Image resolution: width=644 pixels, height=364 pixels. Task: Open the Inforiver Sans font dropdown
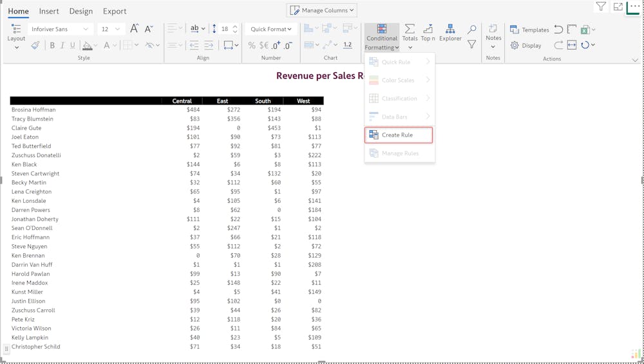pos(60,29)
